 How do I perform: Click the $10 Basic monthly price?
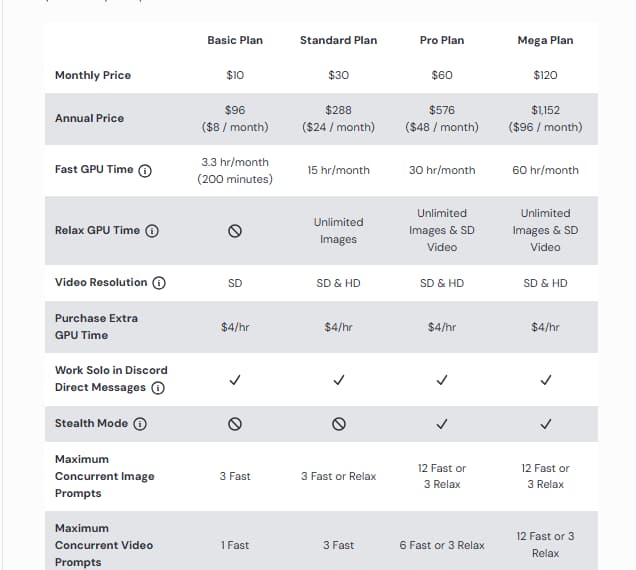pos(235,75)
